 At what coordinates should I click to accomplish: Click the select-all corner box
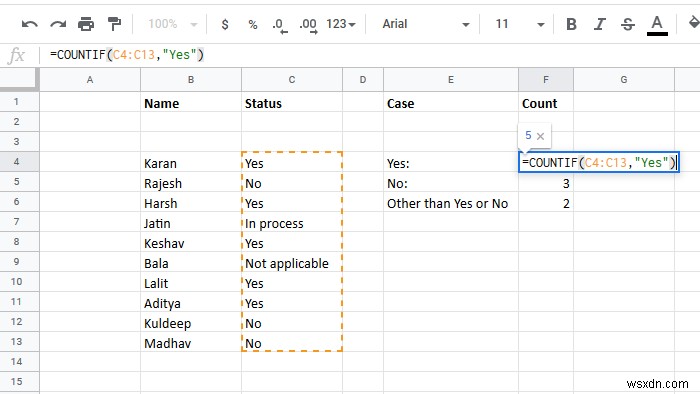(x=18, y=78)
